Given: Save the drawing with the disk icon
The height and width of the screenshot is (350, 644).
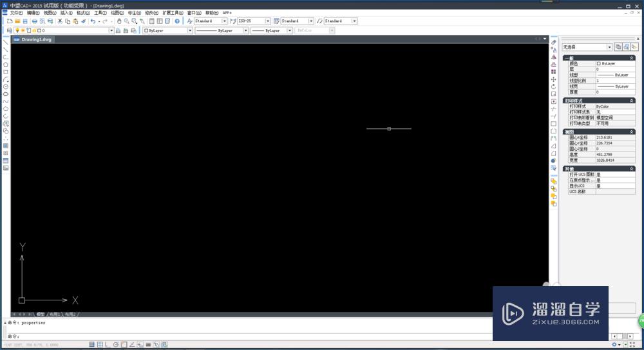Looking at the screenshot, I should point(25,21).
